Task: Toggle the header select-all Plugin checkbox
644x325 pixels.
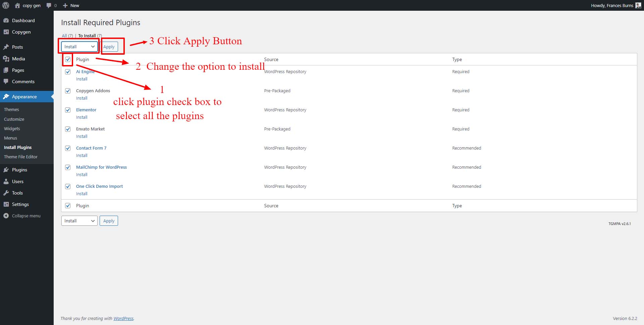Action: [x=68, y=59]
